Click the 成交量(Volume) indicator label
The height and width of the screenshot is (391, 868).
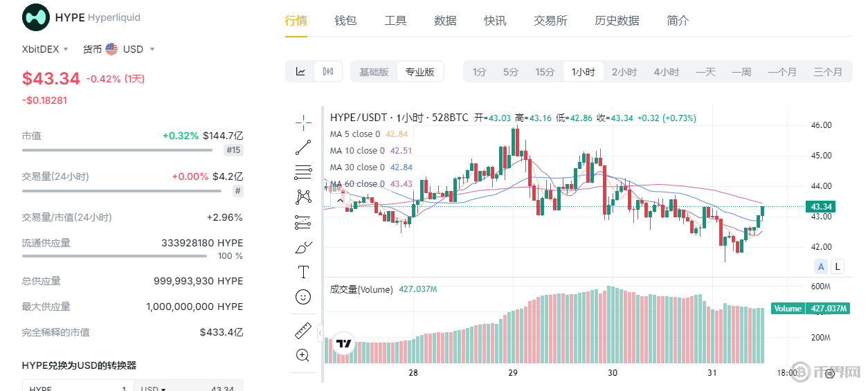(361, 289)
